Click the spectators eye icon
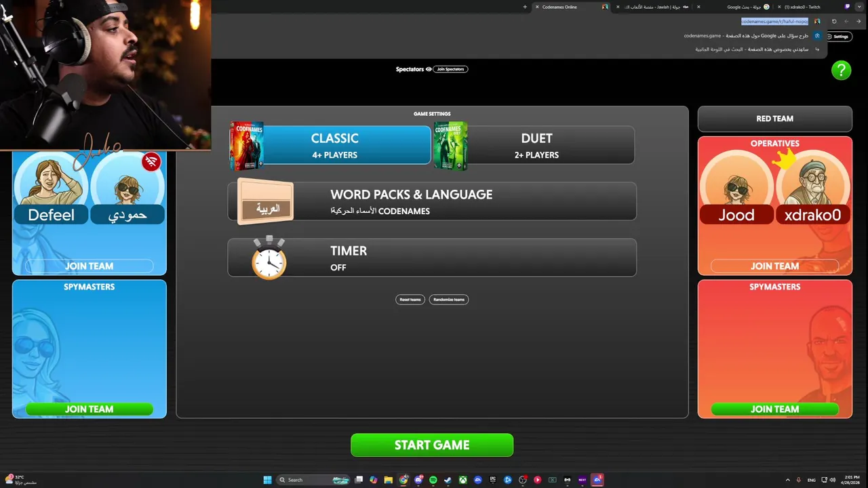This screenshot has height=488, width=868. point(429,69)
